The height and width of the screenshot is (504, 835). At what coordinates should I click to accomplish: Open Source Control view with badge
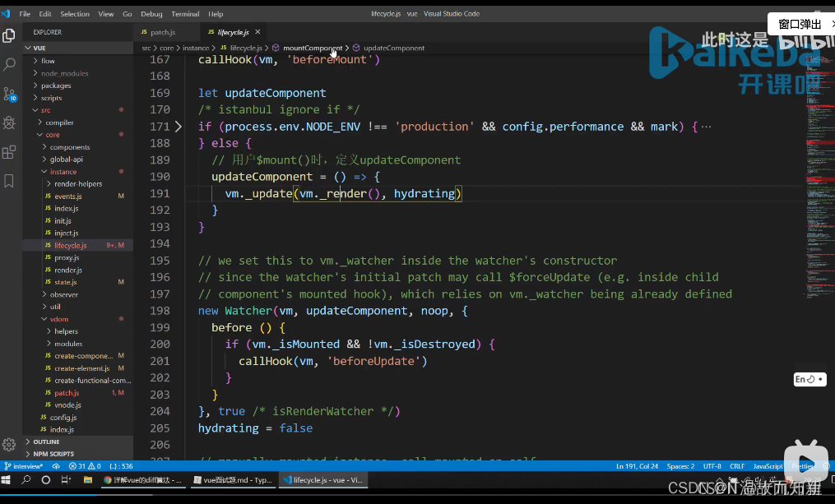click(9, 95)
